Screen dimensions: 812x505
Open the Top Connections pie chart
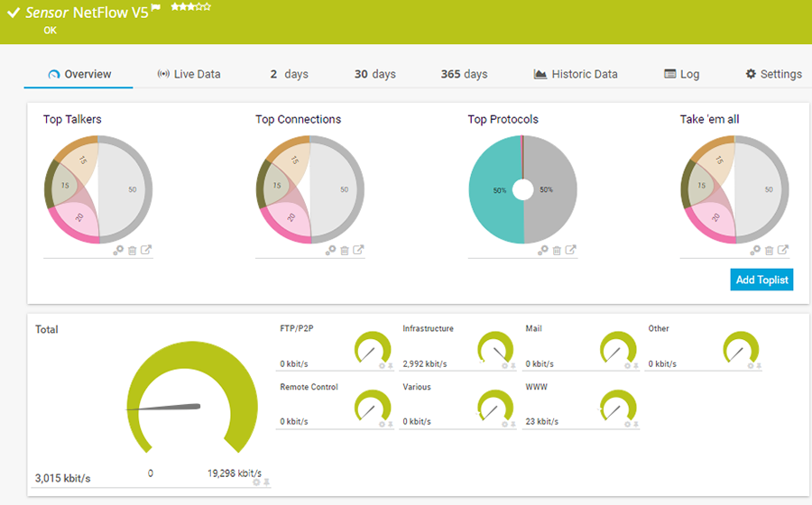pyautogui.click(x=310, y=189)
